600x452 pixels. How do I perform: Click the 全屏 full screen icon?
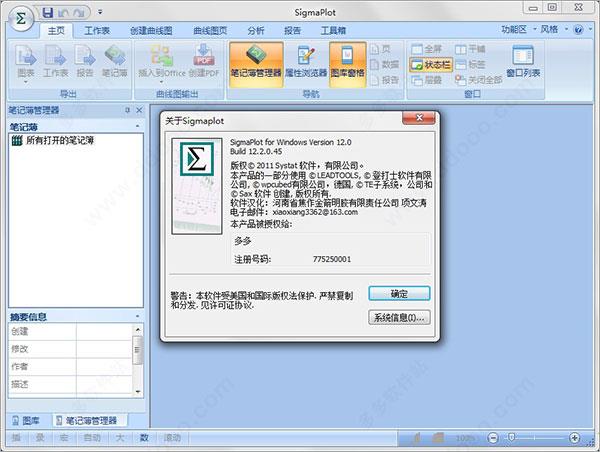pyautogui.click(x=427, y=49)
